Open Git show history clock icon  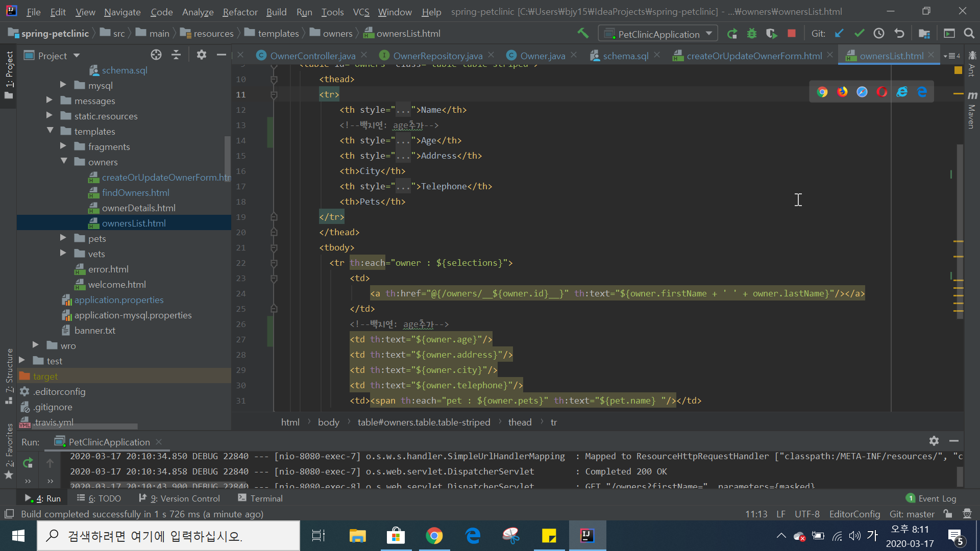click(x=879, y=34)
